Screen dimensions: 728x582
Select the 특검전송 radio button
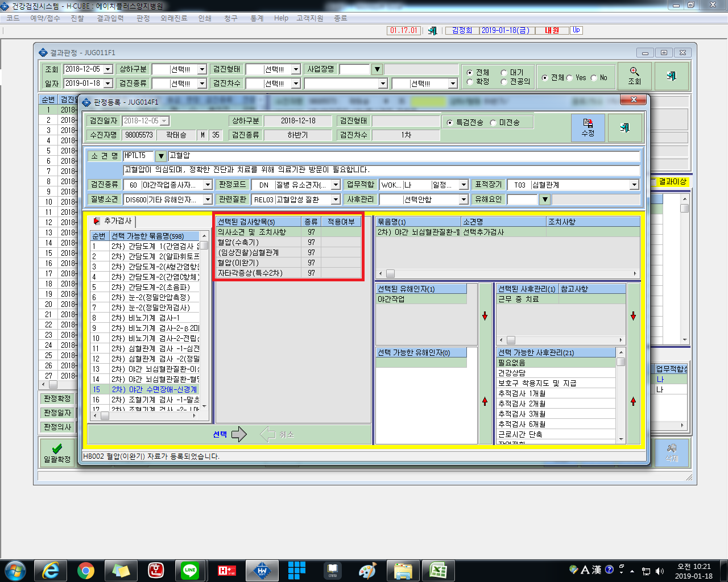[450, 122]
